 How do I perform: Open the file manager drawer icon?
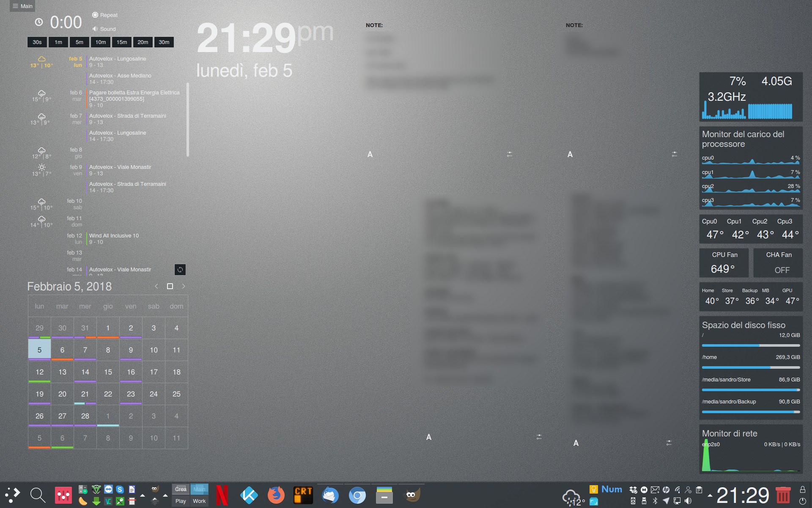pos(384,495)
